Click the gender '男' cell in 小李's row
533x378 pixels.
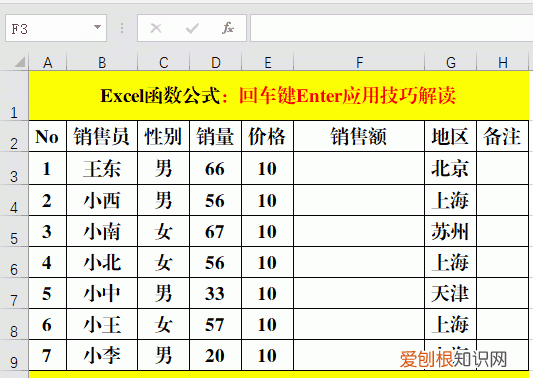coord(164,355)
